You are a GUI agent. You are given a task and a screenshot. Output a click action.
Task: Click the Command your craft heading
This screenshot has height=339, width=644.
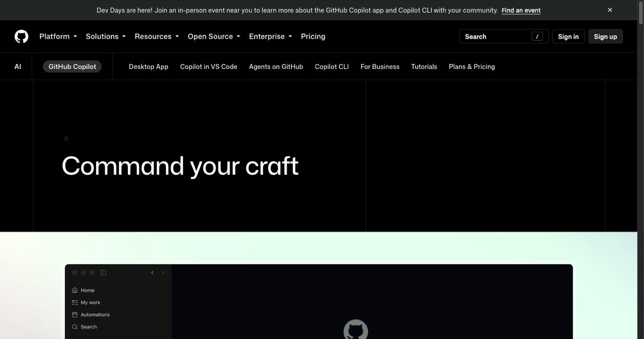[180, 166]
